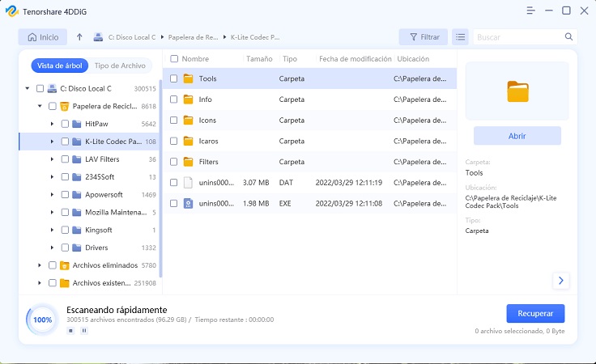Select the Vista de árbol tab
The height and width of the screenshot is (364, 596).
click(59, 66)
